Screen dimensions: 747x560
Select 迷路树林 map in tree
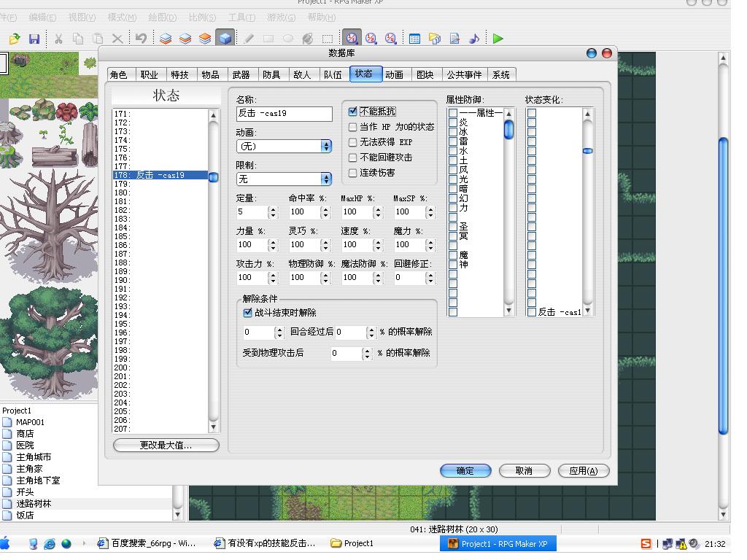click(34, 504)
